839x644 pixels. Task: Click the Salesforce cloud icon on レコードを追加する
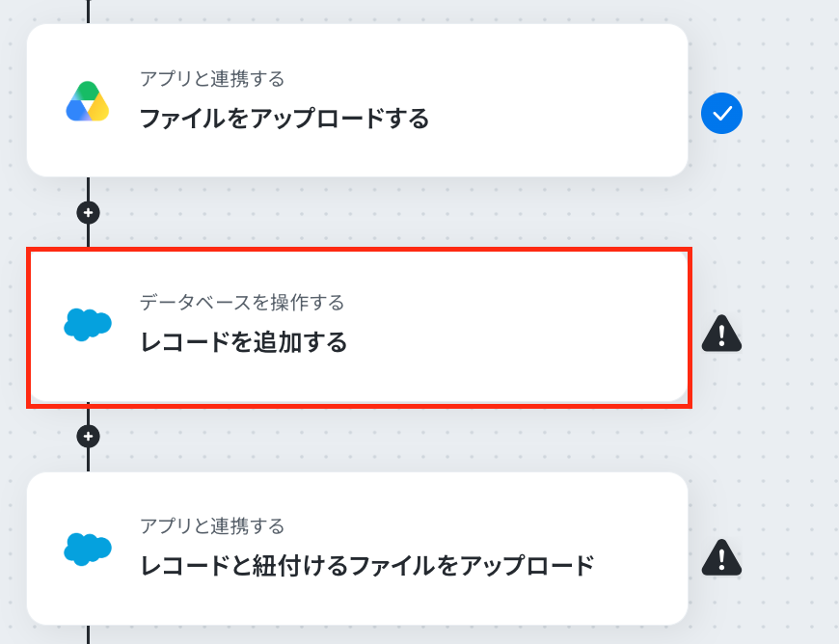(x=87, y=325)
